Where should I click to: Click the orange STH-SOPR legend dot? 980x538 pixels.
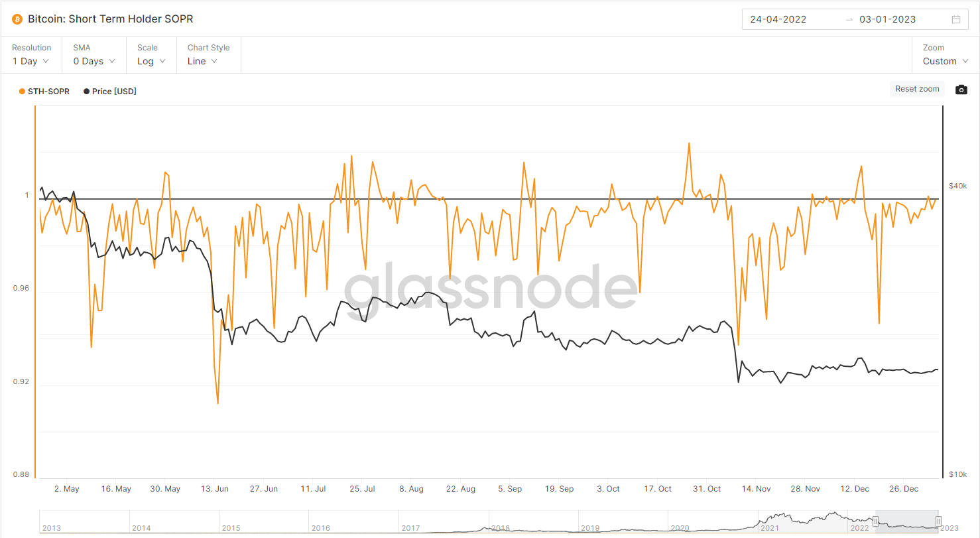(21, 91)
